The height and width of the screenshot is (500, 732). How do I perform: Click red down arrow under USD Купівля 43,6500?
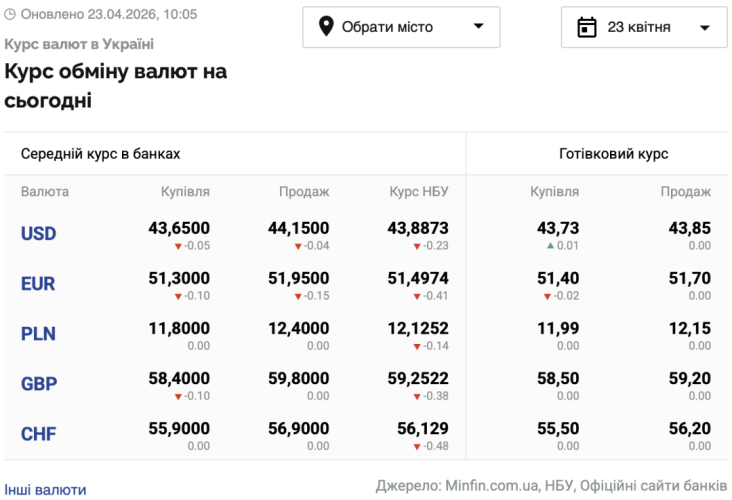click(x=178, y=246)
